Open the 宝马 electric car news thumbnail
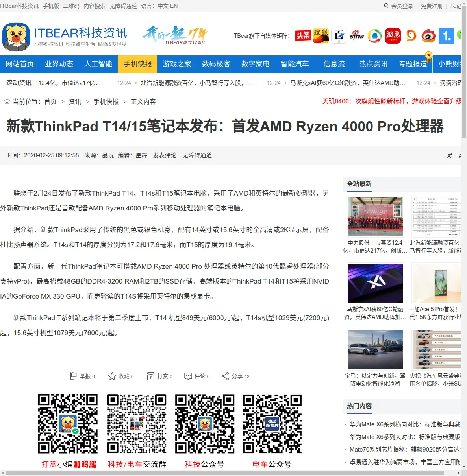 pos(375,350)
